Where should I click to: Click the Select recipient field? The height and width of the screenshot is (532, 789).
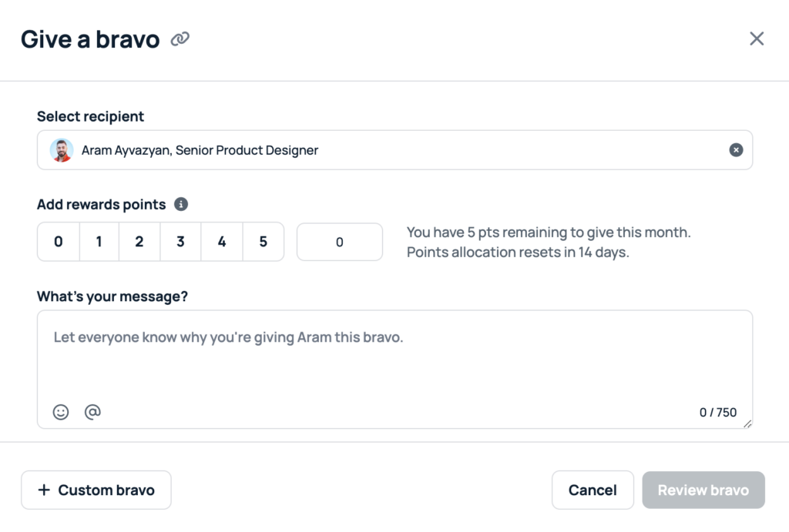click(395, 150)
